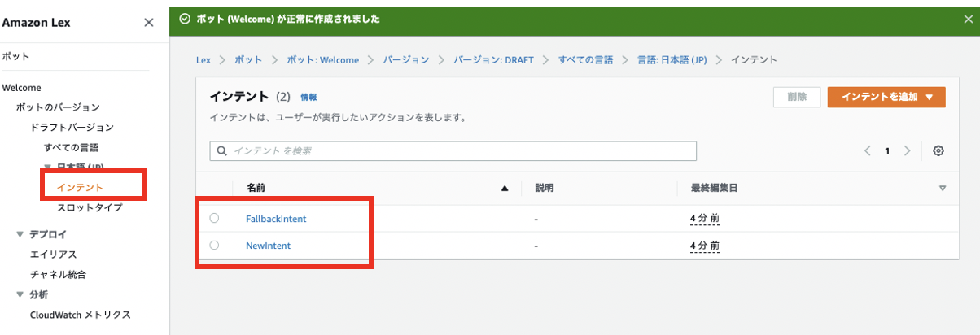Image resolution: width=980 pixels, height=335 pixels.
Task: Open ボットのバージョン in sidebar
Action: point(58,107)
